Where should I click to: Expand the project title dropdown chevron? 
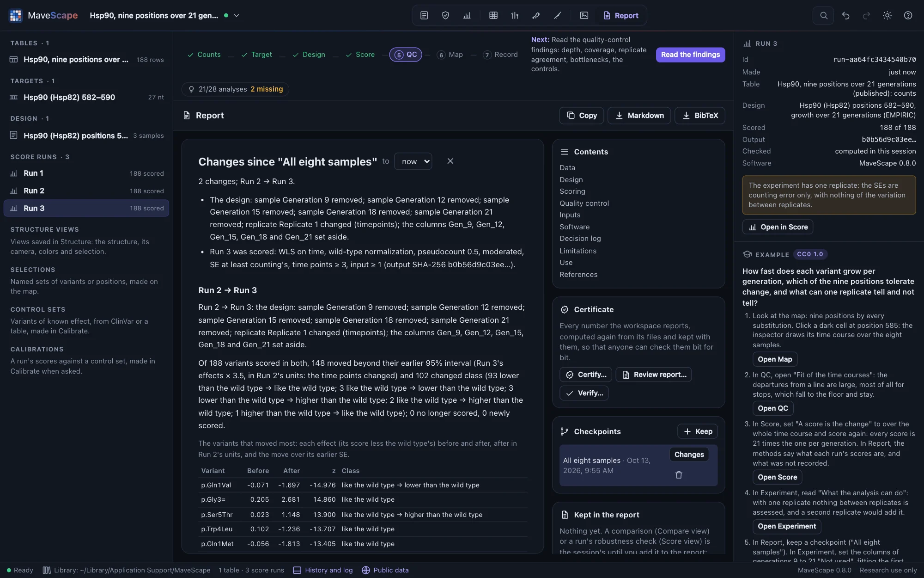tap(237, 15)
